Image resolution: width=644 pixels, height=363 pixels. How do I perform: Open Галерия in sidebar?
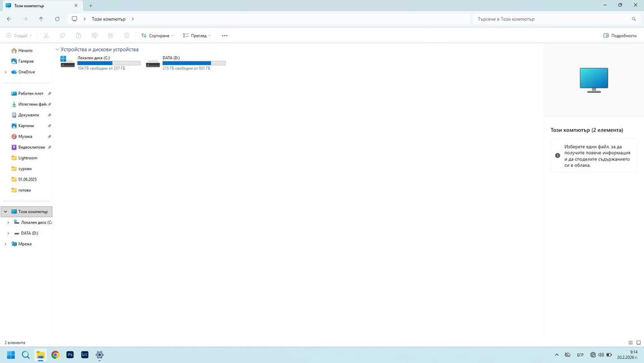(26, 61)
